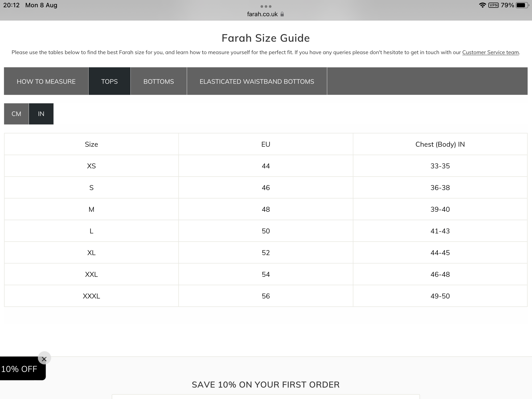Close the 10% OFF popup
Viewport: 532px width, 399px height.
pyautogui.click(x=44, y=359)
